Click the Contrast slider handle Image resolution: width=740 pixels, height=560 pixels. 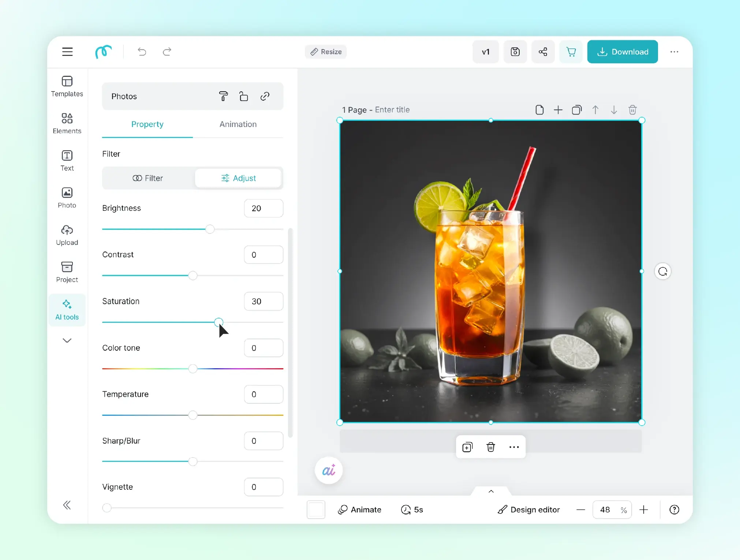coord(193,276)
